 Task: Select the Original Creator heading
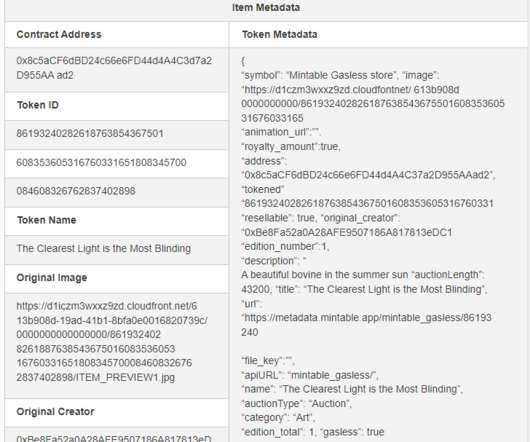click(x=55, y=412)
